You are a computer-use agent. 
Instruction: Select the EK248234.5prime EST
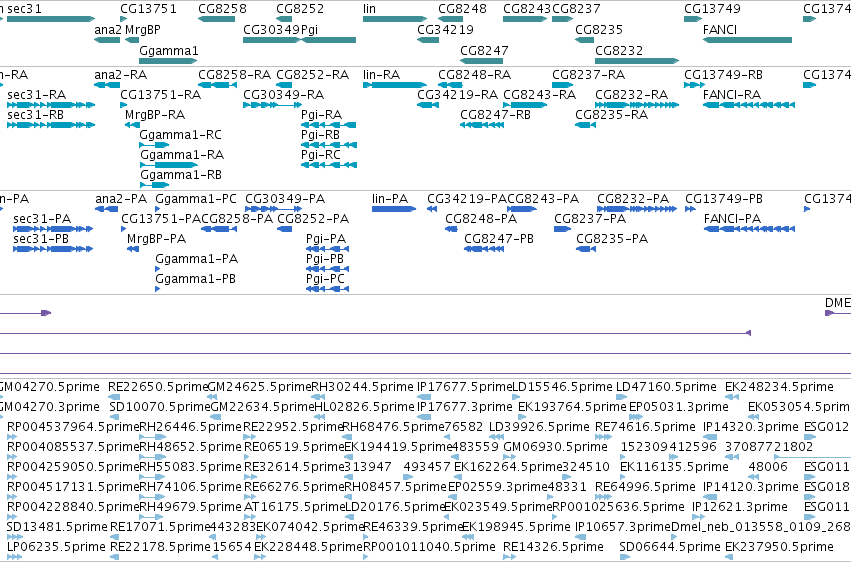click(732, 397)
